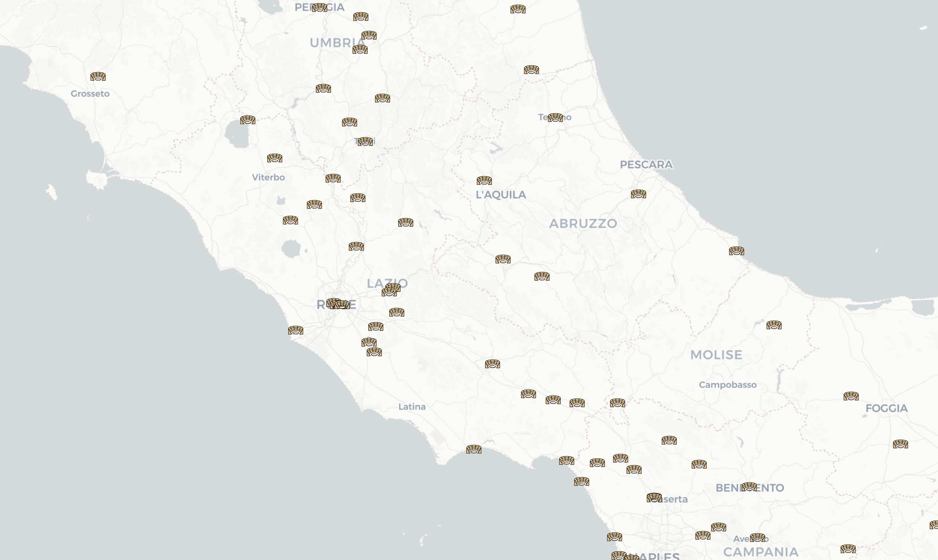
Task: Select the amphitheater marker overlapping the Teramo label
Action: [x=555, y=118]
